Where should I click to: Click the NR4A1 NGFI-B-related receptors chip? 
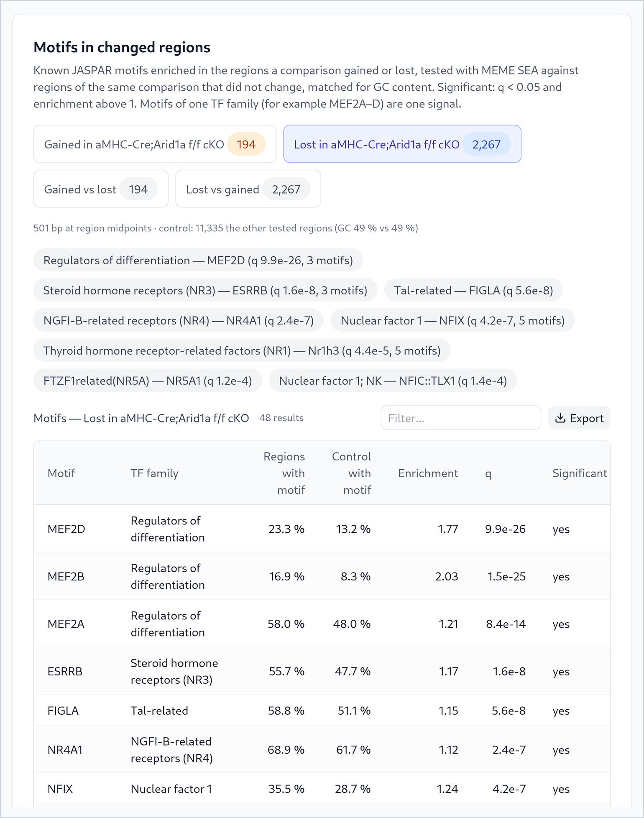click(x=179, y=320)
